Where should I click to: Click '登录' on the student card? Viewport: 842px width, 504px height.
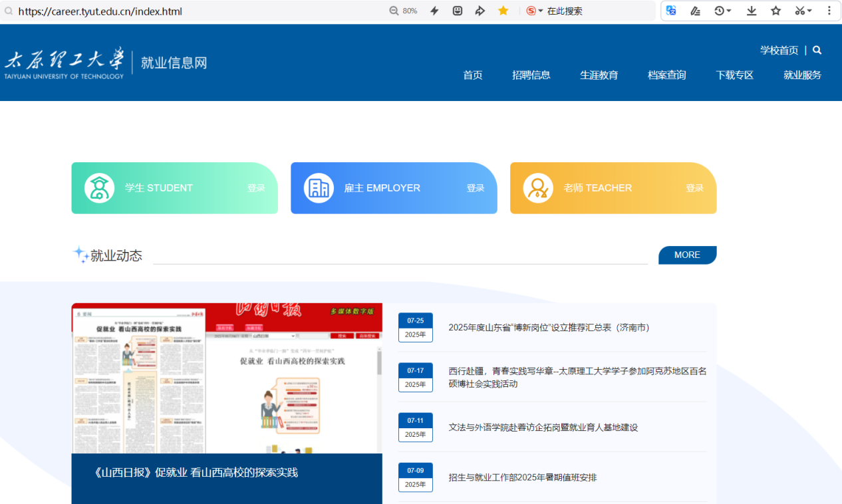click(x=256, y=188)
